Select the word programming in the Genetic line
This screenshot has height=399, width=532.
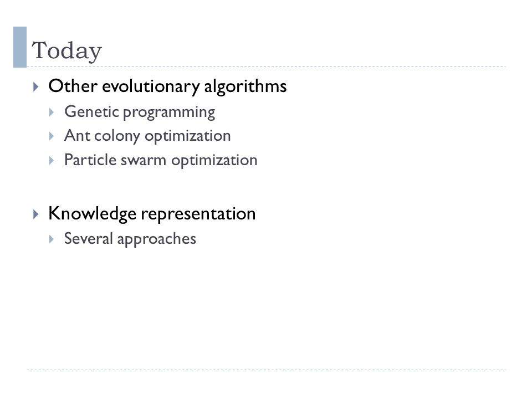(169, 112)
